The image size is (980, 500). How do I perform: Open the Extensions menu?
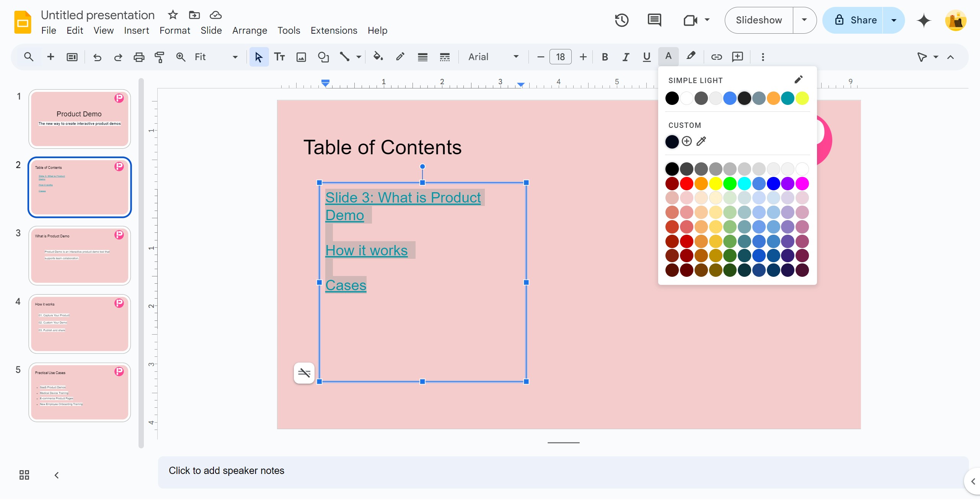coord(334,30)
